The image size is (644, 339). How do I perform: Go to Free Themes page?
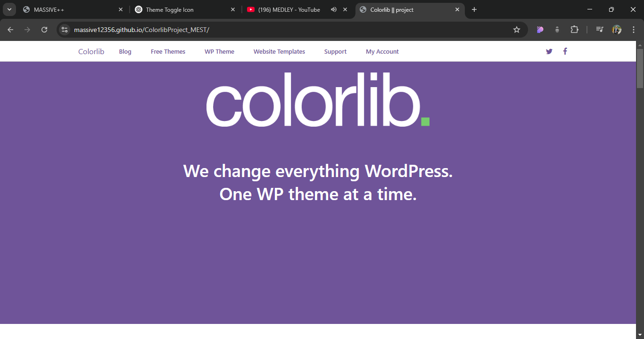(168, 52)
